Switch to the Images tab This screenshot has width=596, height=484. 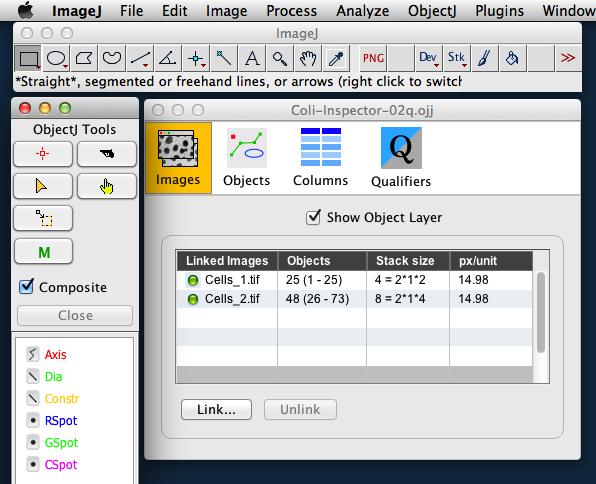[x=178, y=158]
